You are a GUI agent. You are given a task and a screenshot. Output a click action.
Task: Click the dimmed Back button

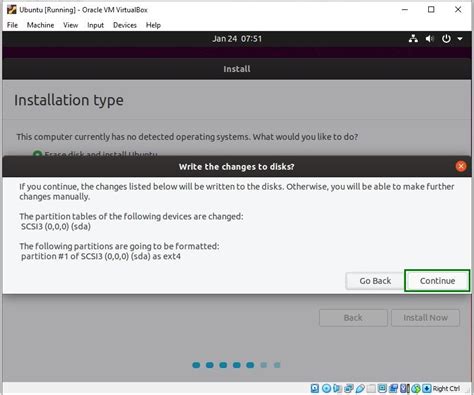[x=353, y=318]
